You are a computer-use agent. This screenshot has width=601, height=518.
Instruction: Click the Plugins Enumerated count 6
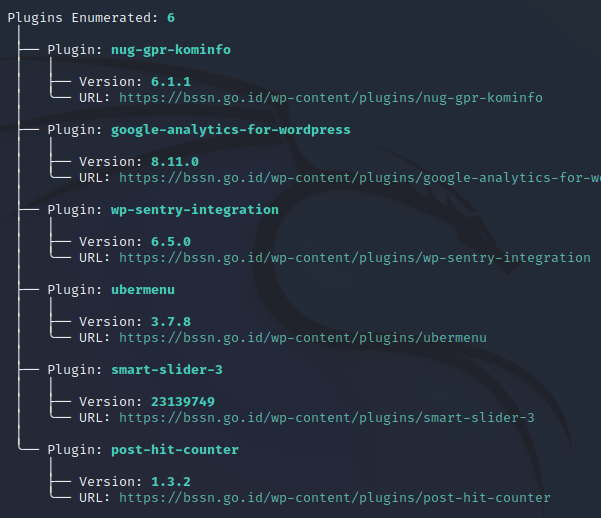click(x=171, y=18)
